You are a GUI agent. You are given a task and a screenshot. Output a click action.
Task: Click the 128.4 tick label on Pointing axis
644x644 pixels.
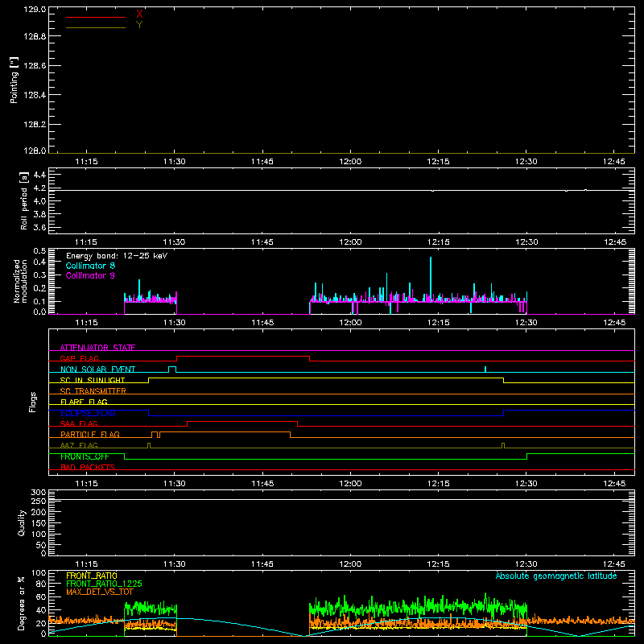(35, 95)
